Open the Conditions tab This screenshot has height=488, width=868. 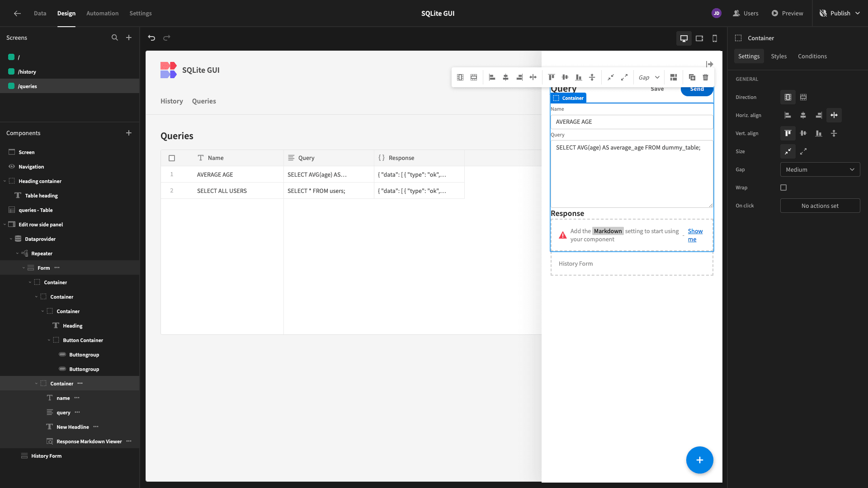812,56
